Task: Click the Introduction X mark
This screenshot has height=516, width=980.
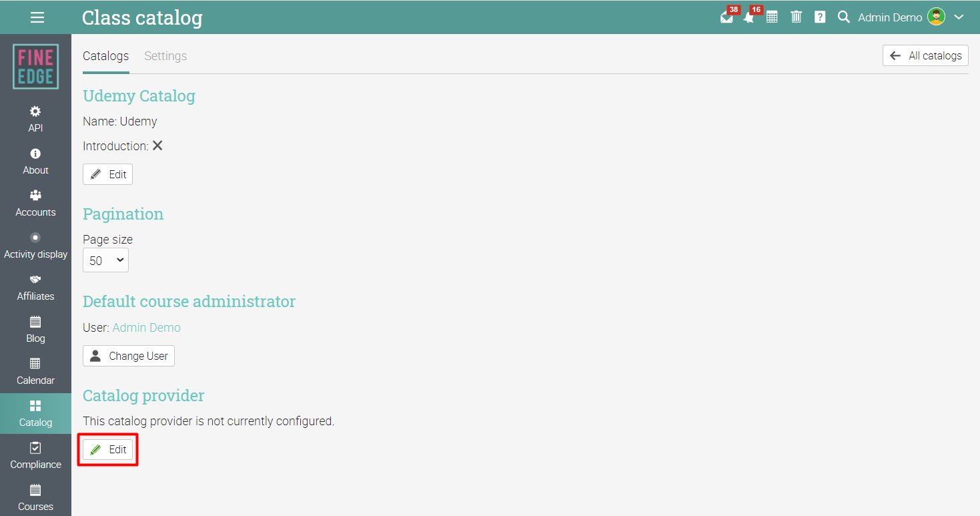Action: 157,146
